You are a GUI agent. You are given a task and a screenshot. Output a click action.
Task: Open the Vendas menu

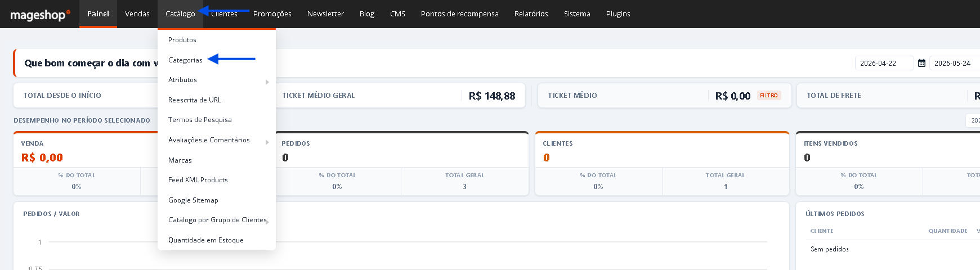click(137, 13)
